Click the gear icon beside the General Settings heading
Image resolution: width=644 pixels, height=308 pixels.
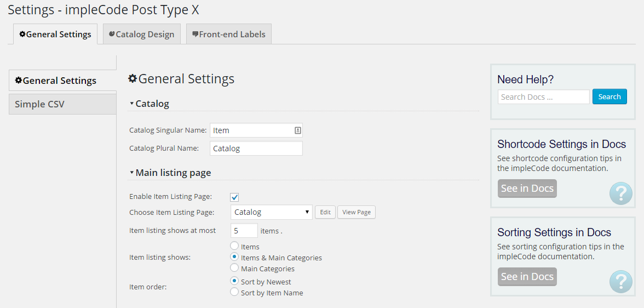(133, 78)
